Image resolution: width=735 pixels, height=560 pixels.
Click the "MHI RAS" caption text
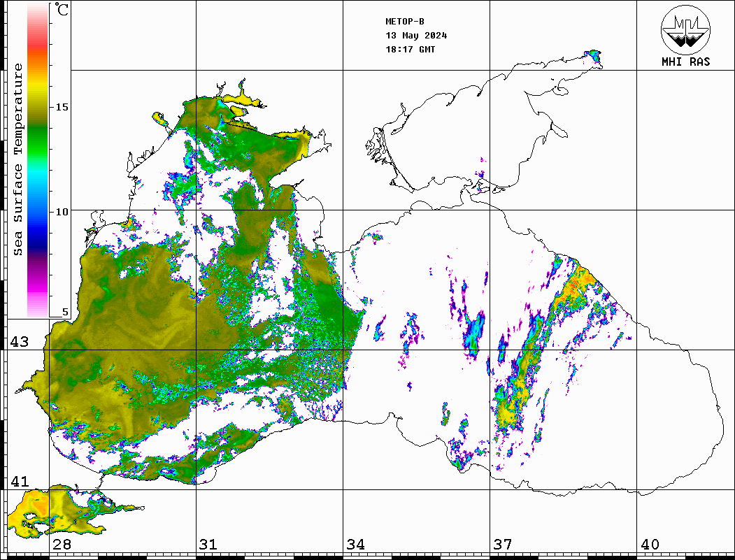coord(686,62)
